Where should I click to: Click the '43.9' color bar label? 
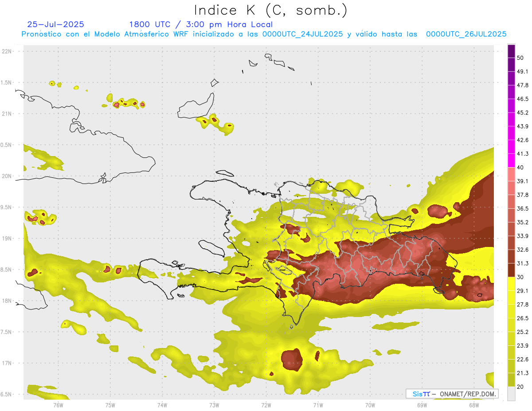(x=522, y=127)
